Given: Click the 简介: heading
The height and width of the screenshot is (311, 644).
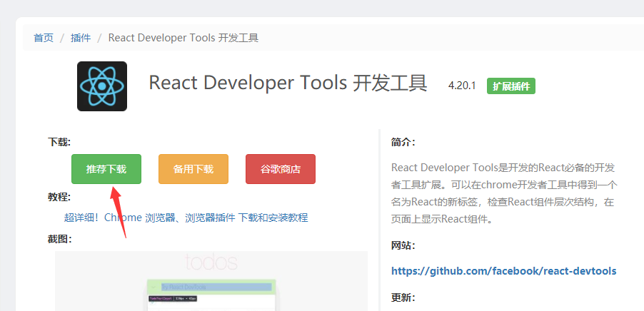Looking at the screenshot, I should pyautogui.click(x=403, y=142).
